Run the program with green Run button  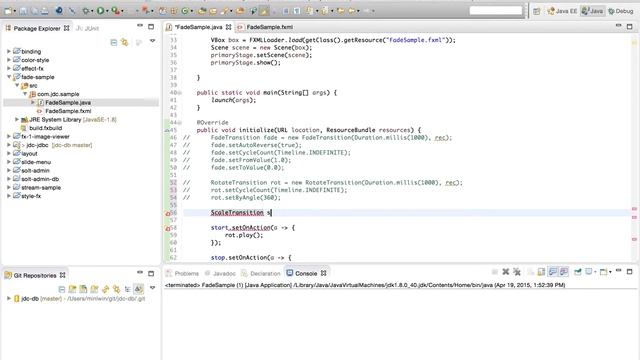[100, 11]
